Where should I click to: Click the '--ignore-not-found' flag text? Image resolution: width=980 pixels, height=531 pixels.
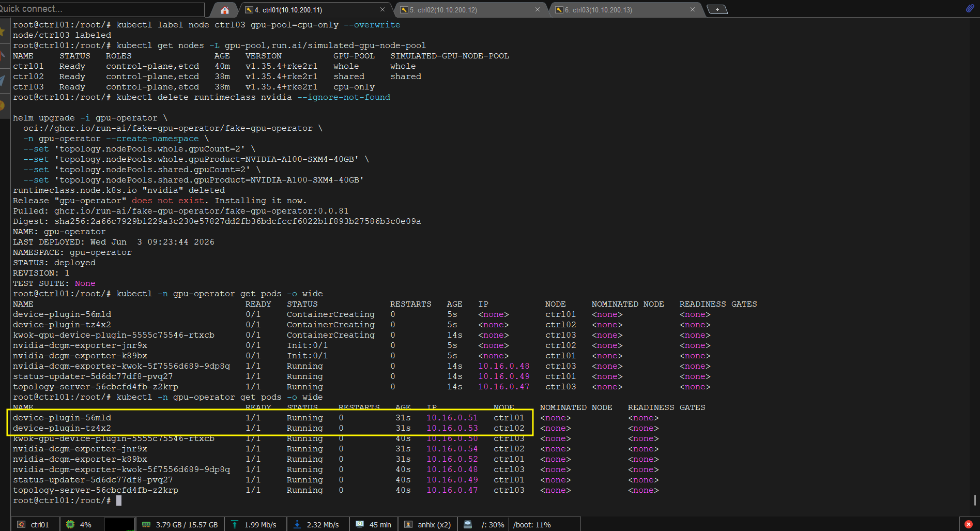click(343, 97)
